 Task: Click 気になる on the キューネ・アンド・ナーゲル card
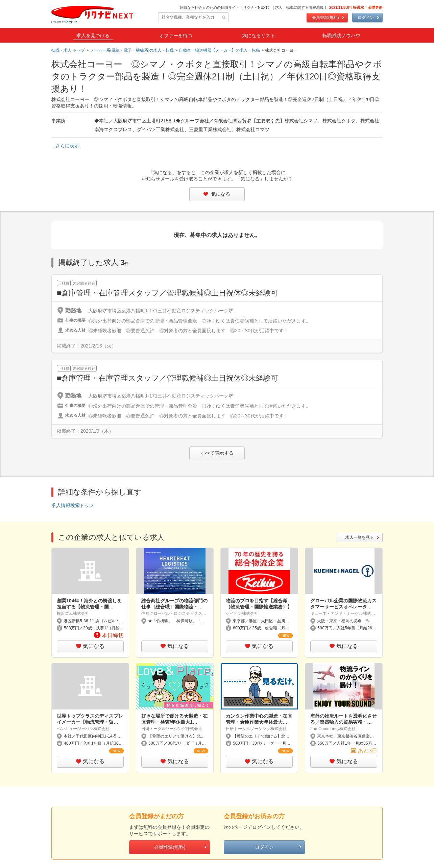pos(344,646)
